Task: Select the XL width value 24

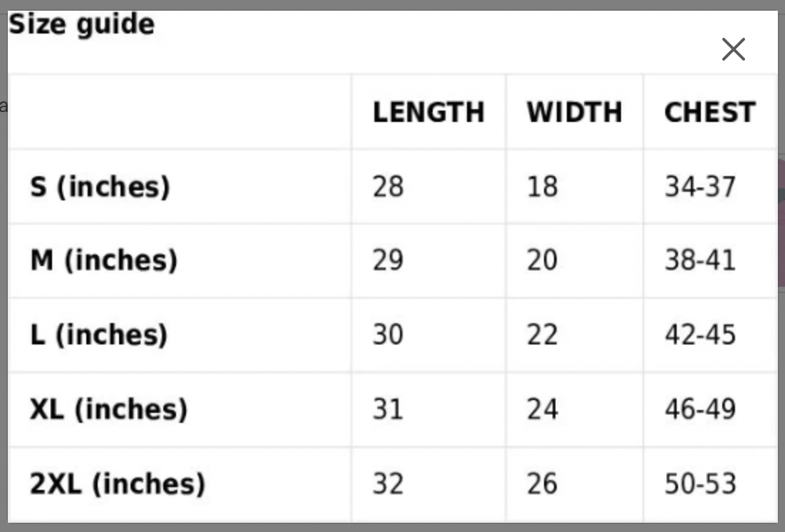Action: coord(542,409)
